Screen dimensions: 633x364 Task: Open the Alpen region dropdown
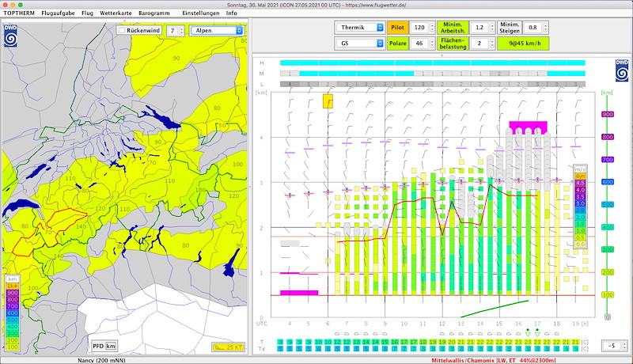click(x=217, y=31)
